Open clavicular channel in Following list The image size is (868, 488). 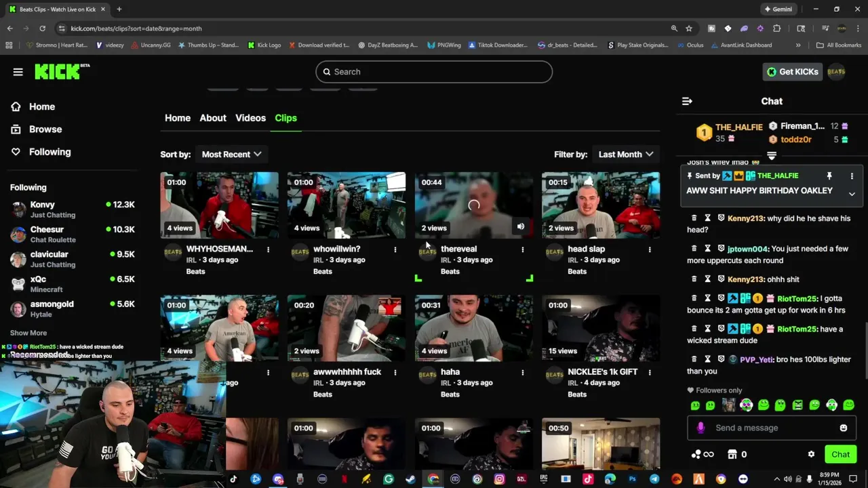(x=73, y=259)
